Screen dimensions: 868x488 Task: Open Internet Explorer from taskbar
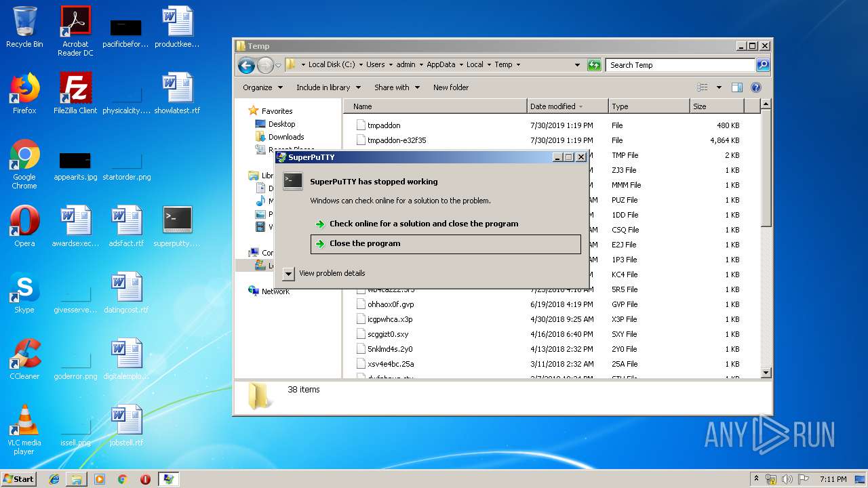pyautogui.click(x=54, y=479)
